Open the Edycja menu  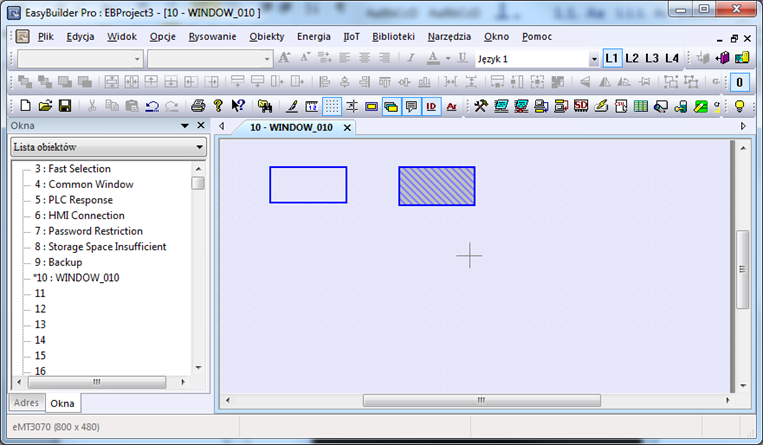(x=80, y=37)
